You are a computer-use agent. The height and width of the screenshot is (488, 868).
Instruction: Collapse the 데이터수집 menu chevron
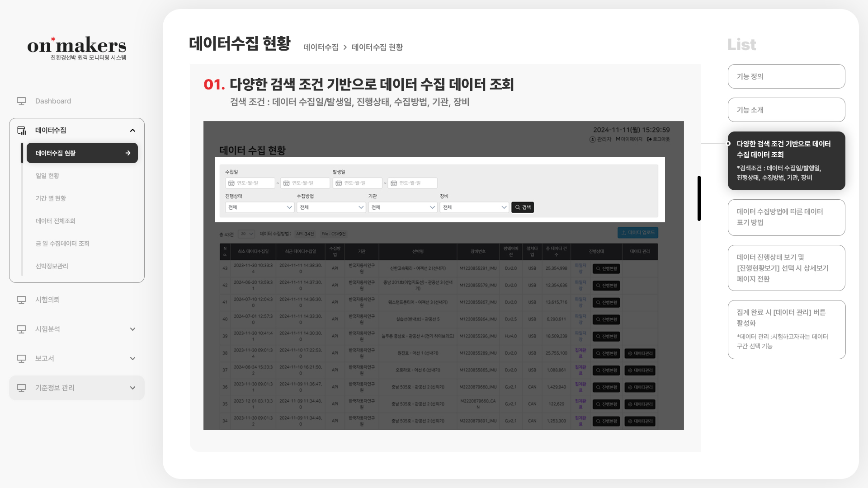[132, 131]
